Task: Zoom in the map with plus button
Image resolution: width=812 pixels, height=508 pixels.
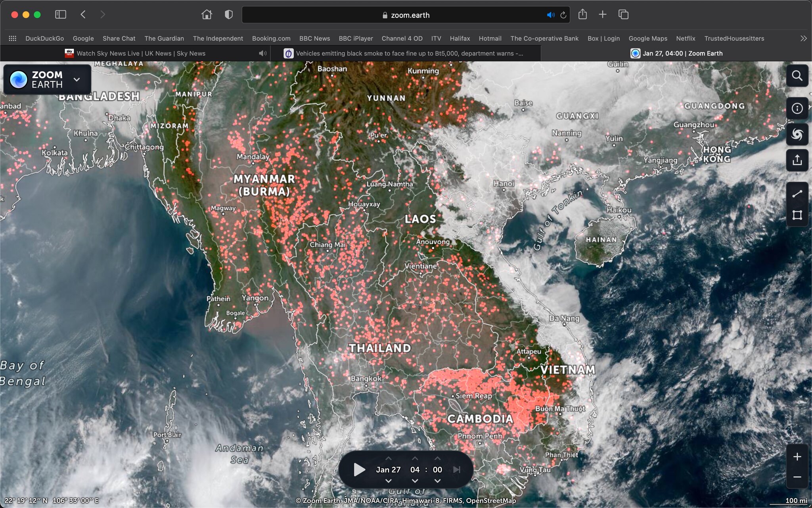Action: pyautogui.click(x=797, y=457)
